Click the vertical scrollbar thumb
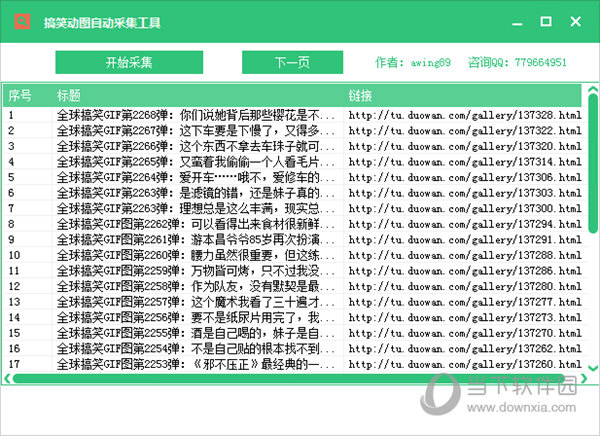The height and width of the screenshot is (436, 600). tap(593, 163)
